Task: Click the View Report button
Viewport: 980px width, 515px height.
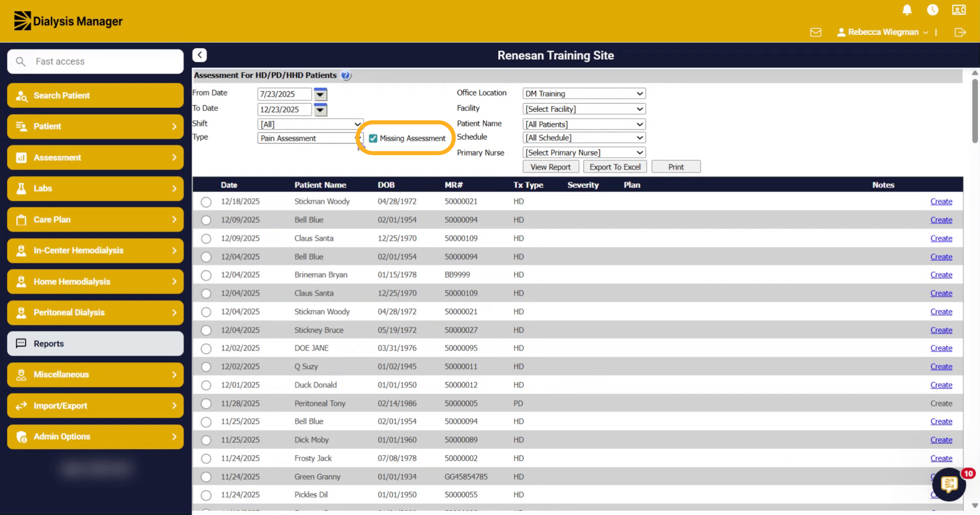Action: pos(550,167)
